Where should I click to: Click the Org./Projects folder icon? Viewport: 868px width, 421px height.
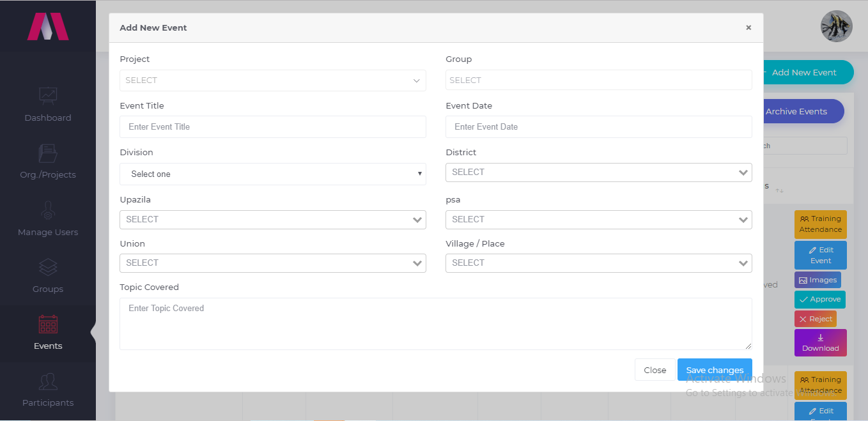[48, 153]
